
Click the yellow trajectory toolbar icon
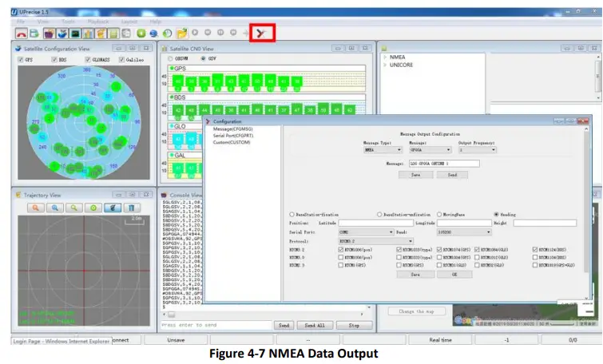coord(101,34)
